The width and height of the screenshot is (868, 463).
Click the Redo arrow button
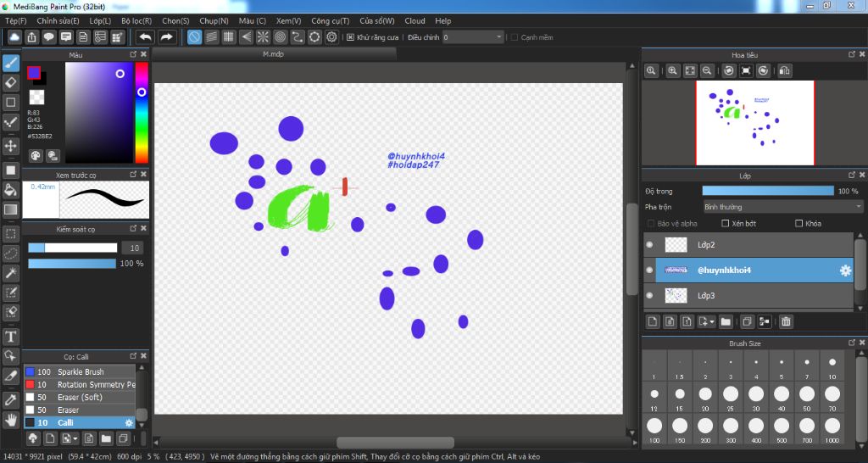point(166,37)
